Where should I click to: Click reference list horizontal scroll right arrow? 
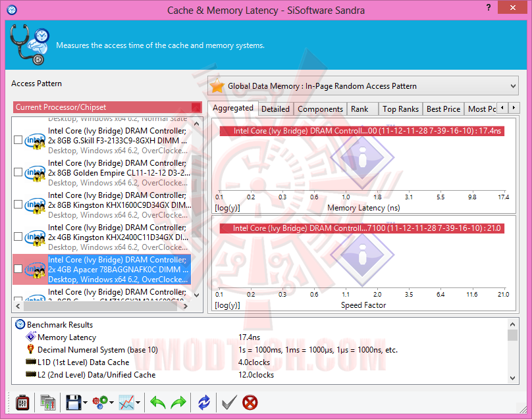pyautogui.click(x=185, y=306)
